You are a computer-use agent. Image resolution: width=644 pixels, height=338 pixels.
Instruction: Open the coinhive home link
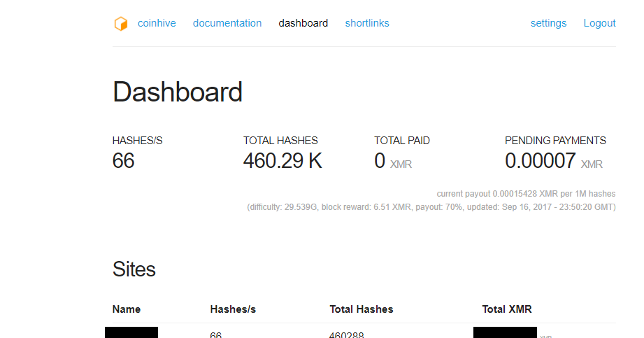click(157, 23)
